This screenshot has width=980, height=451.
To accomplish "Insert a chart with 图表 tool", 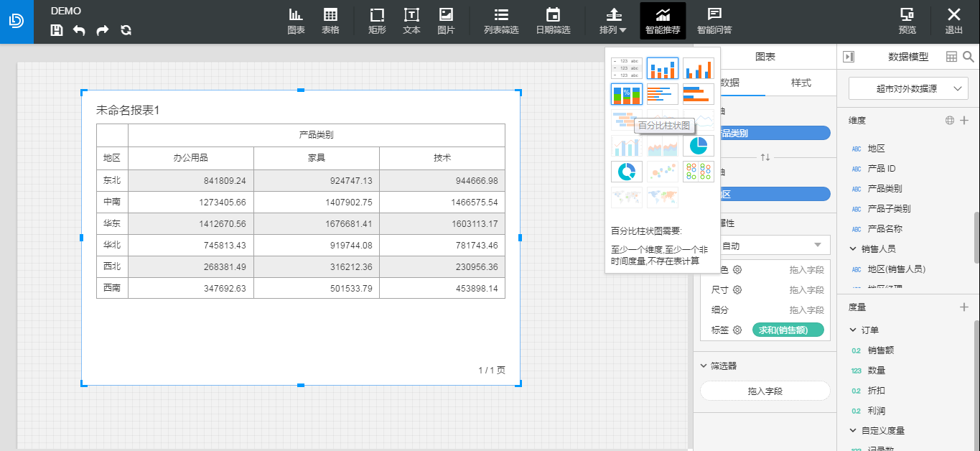I will point(296,22).
